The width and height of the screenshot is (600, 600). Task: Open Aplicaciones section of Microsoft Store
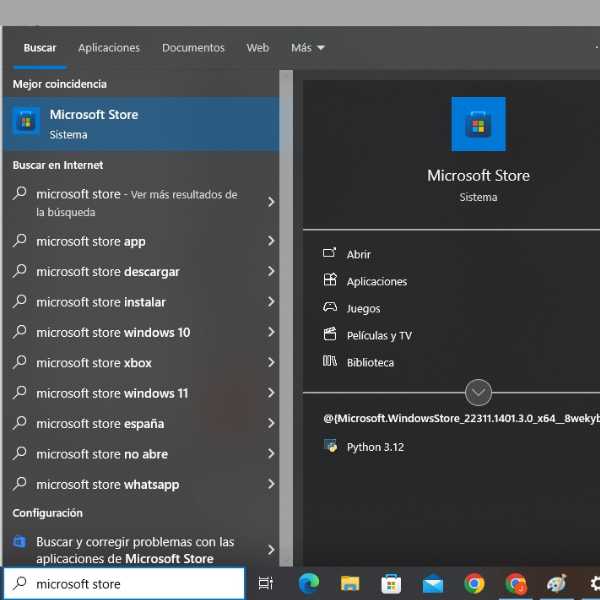coord(376,281)
